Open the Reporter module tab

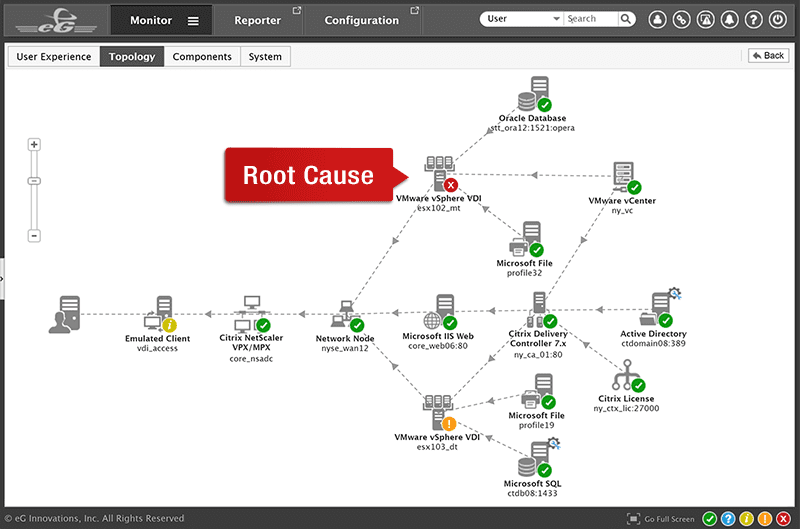click(257, 20)
